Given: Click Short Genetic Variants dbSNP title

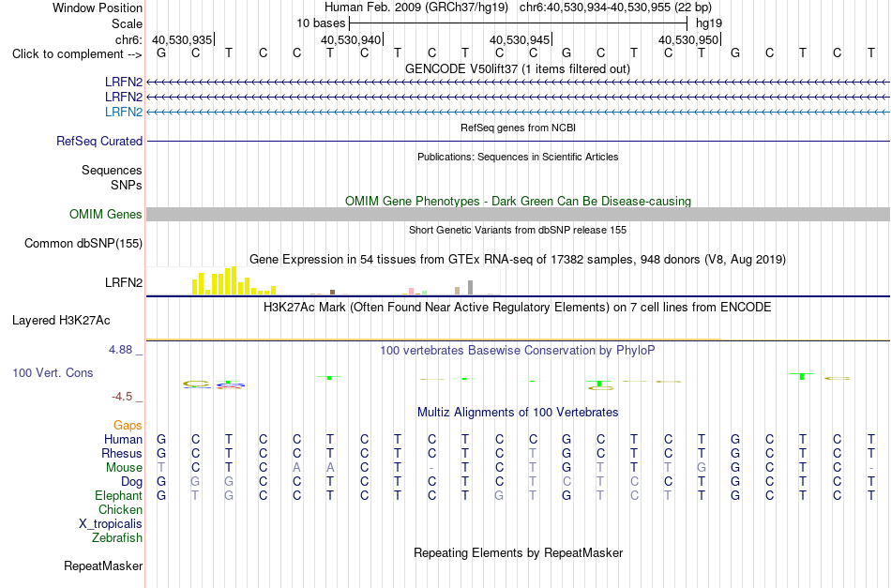Looking at the screenshot, I should click(518, 230).
